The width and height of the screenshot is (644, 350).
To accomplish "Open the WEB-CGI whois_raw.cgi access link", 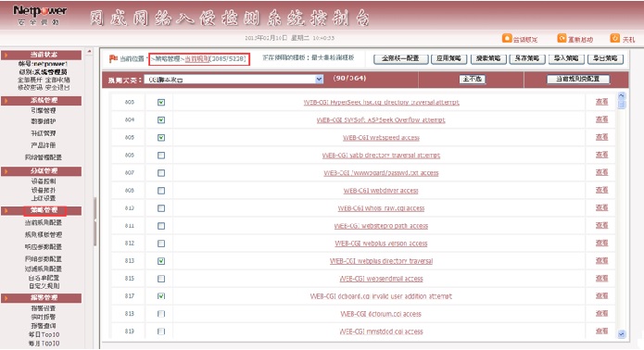I will click(381, 208).
